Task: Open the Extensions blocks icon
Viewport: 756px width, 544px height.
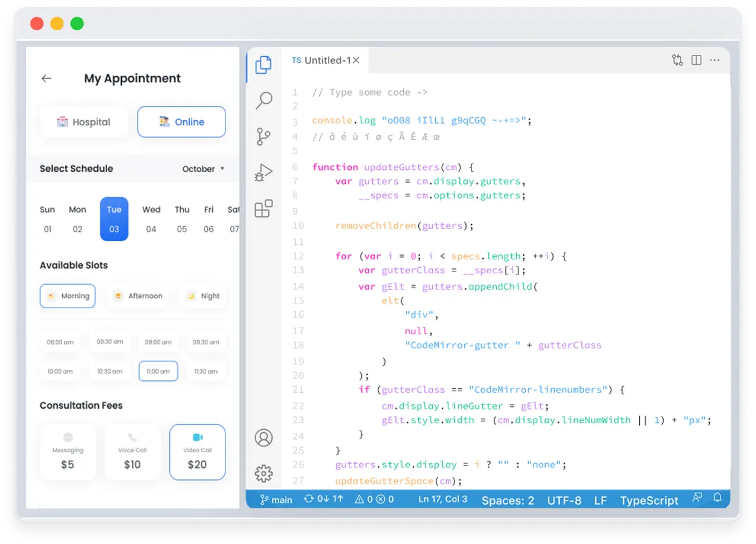Action: (x=263, y=209)
